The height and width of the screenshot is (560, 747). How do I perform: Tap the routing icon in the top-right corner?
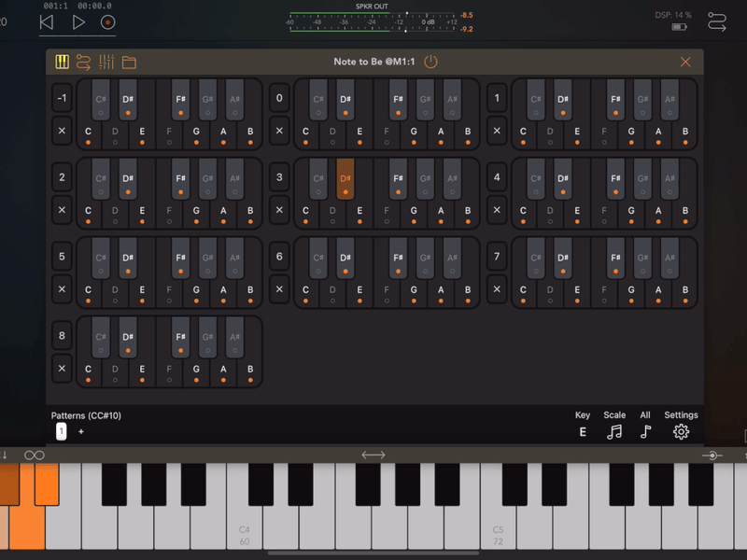pyautogui.click(x=717, y=21)
